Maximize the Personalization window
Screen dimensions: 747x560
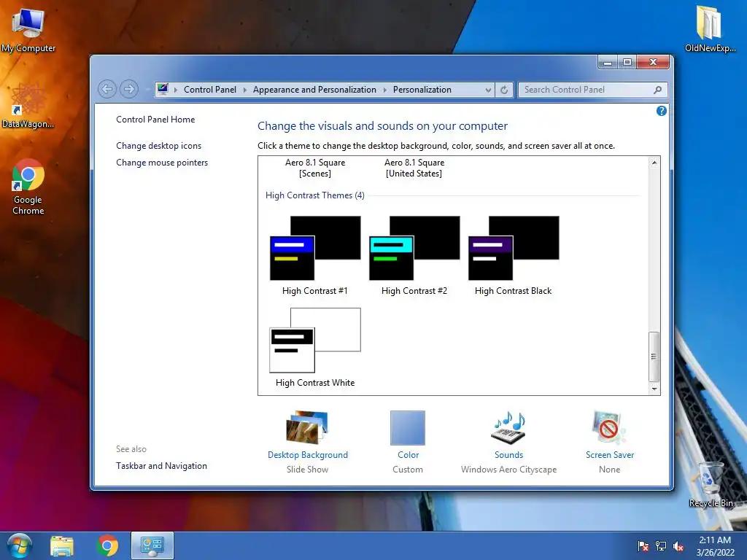point(627,63)
